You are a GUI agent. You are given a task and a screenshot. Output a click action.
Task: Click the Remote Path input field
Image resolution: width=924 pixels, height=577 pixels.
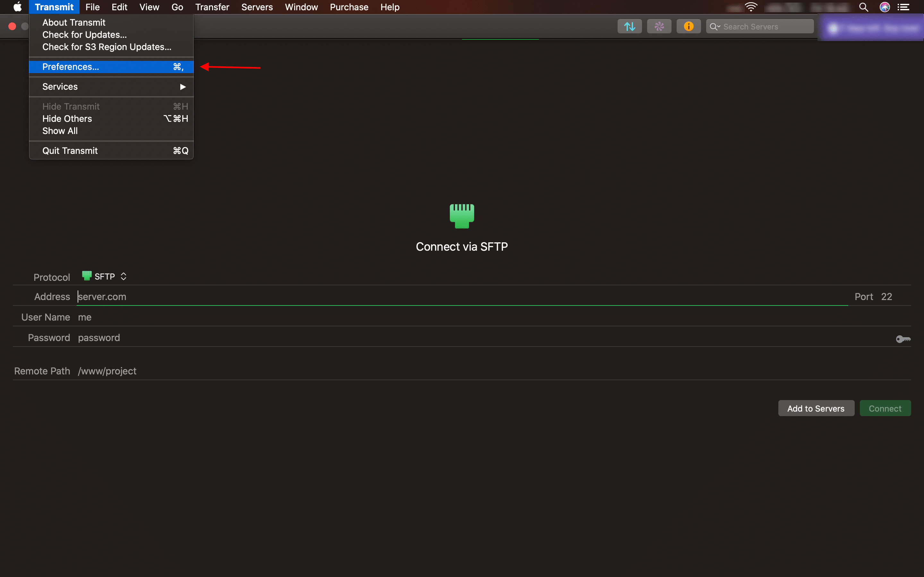click(494, 371)
